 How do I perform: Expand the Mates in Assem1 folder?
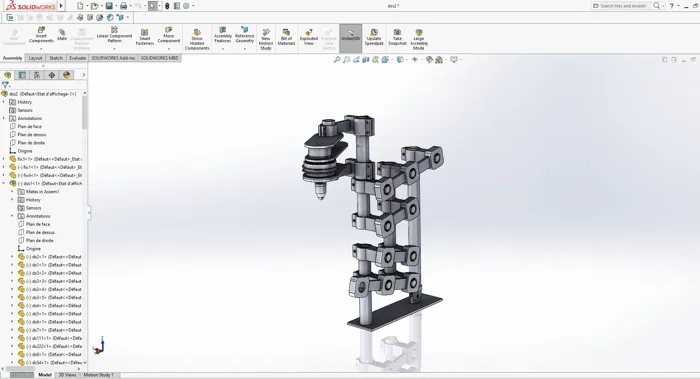[12, 192]
